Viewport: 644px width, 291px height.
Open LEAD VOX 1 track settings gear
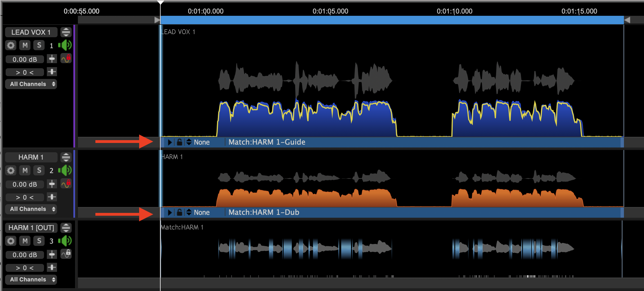11,45
